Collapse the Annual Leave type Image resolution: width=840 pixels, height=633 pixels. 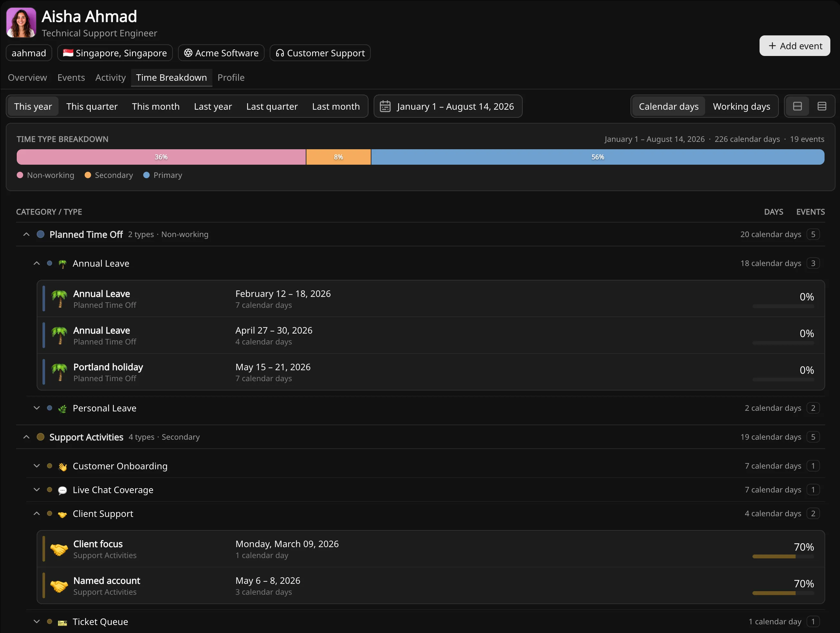tap(36, 263)
